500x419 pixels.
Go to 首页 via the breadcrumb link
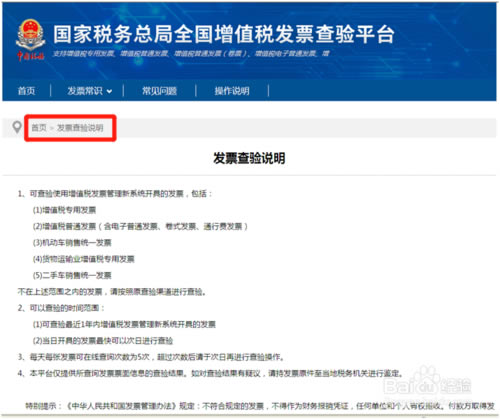click(39, 127)
